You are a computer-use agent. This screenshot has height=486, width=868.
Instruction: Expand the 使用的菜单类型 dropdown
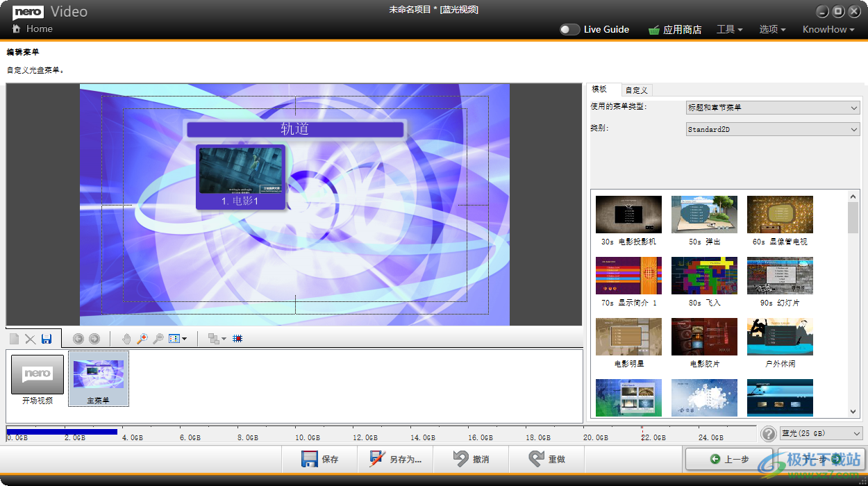[773, 108]
